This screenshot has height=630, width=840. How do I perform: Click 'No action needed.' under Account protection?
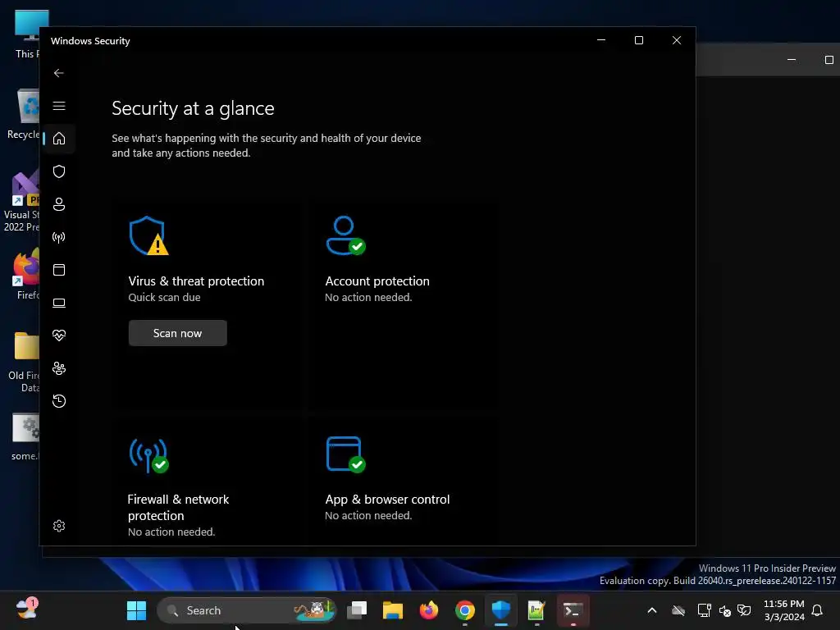[x=368, y=297]
